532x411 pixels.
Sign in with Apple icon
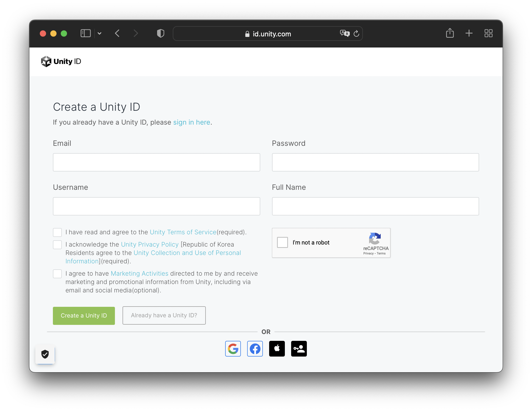pyautogui.click(x=277, y=348)
